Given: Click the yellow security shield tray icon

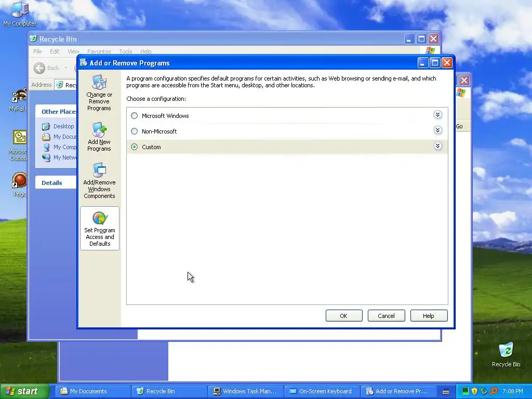Looking at the screenshot, I should pyautogui.click(x=474, y=391).
